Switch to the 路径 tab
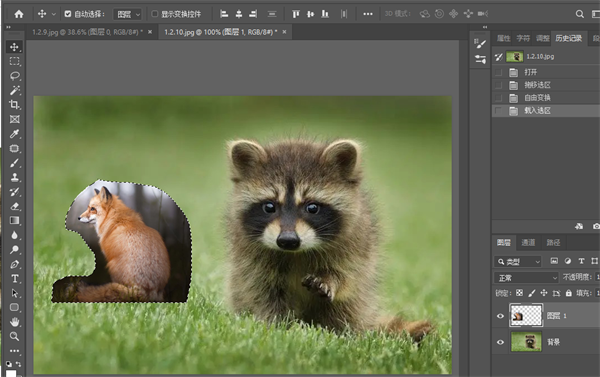600x377 pixels. [x=553, y=242]
